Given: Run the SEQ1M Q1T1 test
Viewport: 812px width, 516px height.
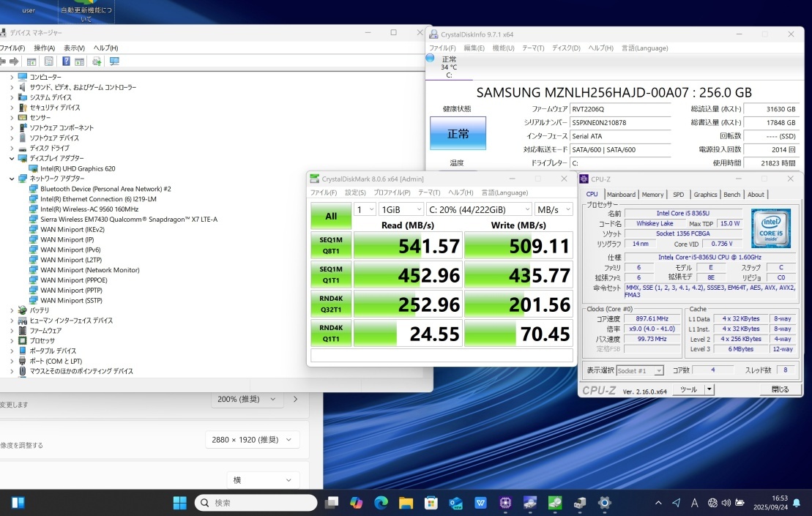Looking at the screenshot, I should 331,274.
